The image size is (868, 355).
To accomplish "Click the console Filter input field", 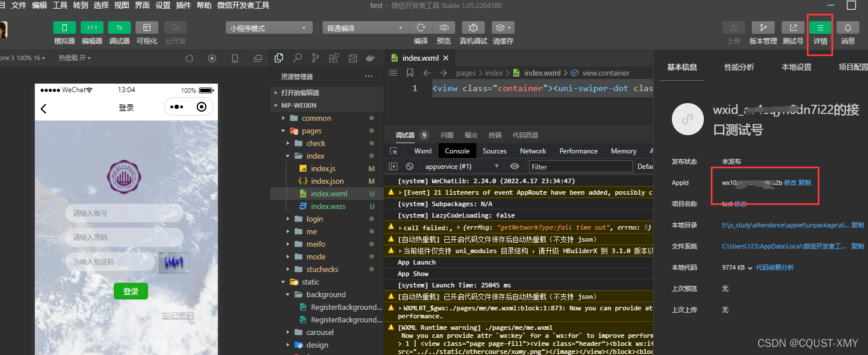I will 580,167.
